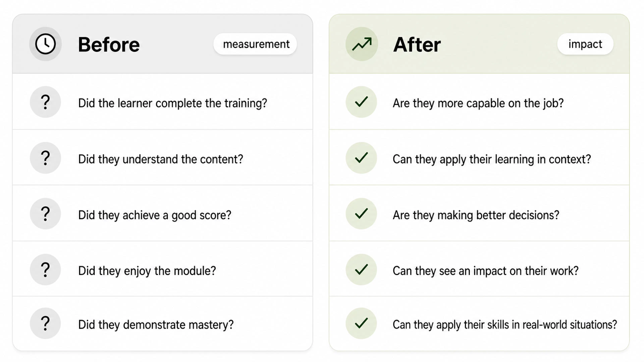This screenshot has width=644, height=362.
Task: Click the 'impact' pill label
Action: [585, 44]
